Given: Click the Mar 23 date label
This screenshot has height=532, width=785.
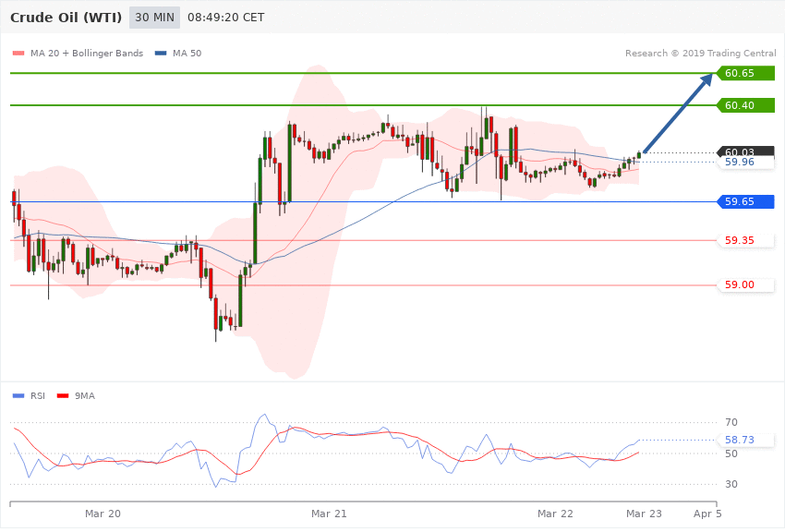Looking at the screenshot, I should 644,514.
